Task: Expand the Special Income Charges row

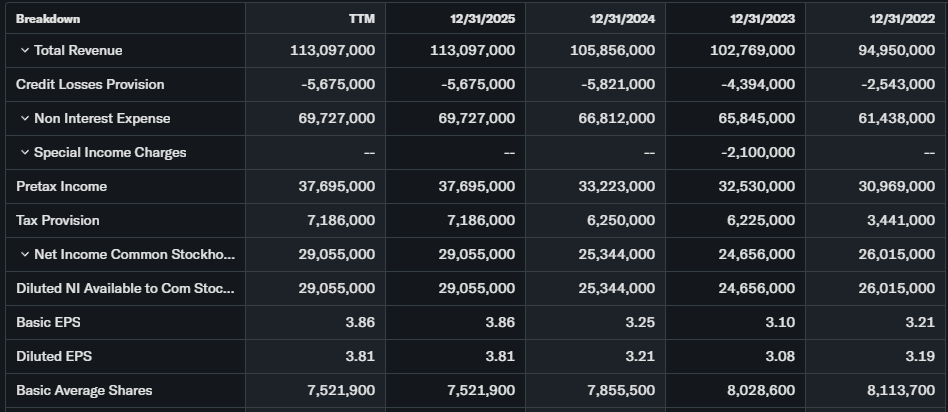Action: tap(24, 152)
